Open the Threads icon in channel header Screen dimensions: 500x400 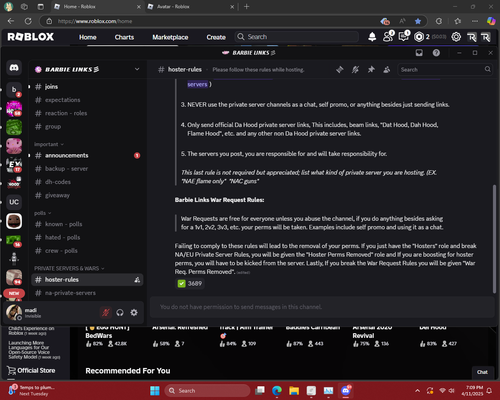point(340,70)
